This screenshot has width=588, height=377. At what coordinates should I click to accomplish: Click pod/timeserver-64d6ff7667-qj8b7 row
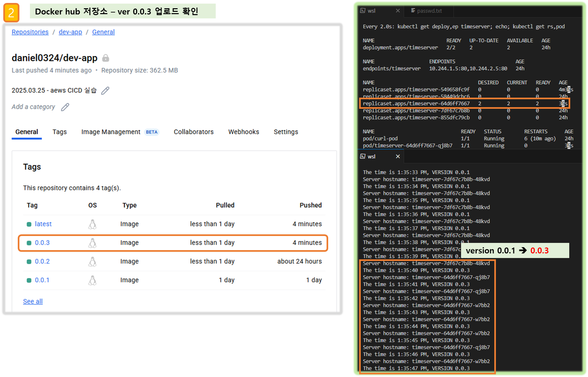pyautogui.click(x=468, y=146)
